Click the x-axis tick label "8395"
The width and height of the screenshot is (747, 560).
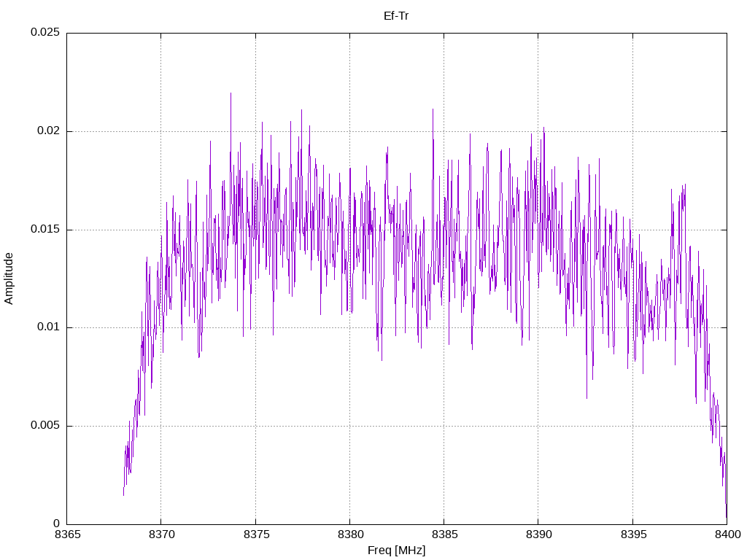pos(634,534)
